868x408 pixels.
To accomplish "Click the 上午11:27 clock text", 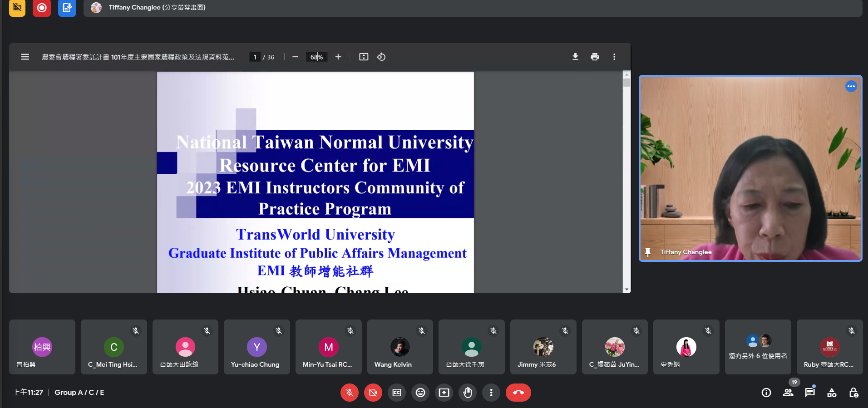I will [x=28, y=393].
